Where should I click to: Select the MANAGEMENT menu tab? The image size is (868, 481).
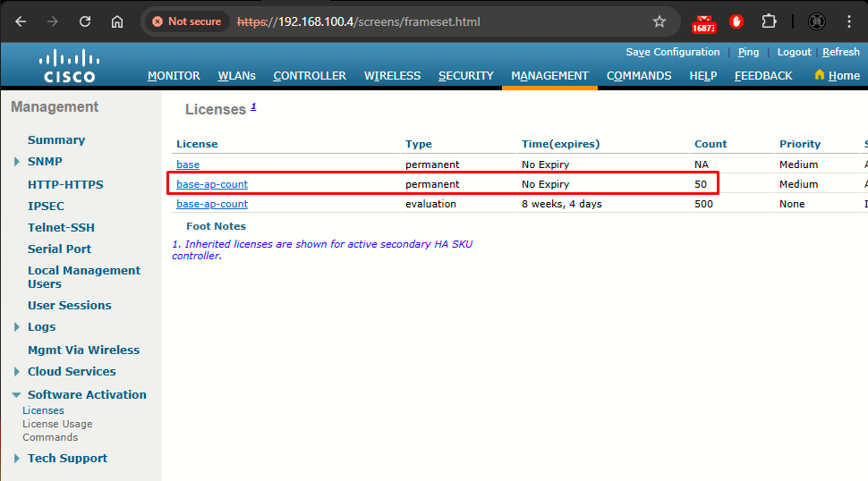tap(549, 76)
